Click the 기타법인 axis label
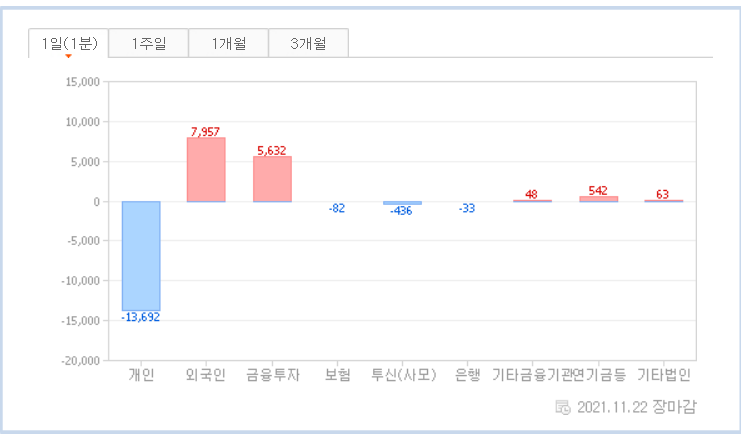 coord(664,375)
